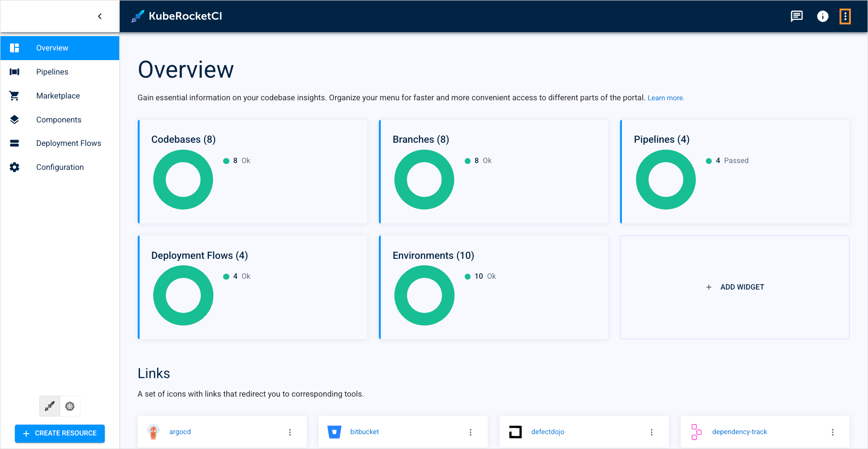Open the kebab menu on defectdojo card

point(652,432)
